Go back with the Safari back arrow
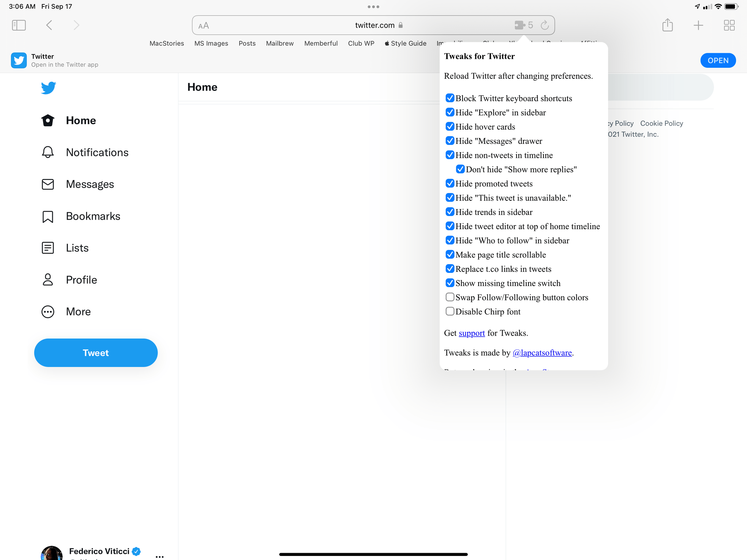747x560 pixels. pos(49,25)
